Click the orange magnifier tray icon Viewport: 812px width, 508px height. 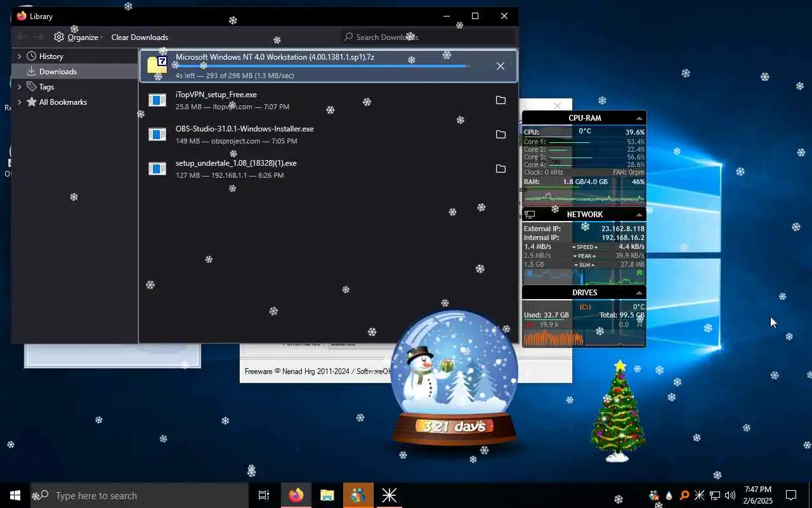[684, 496]
